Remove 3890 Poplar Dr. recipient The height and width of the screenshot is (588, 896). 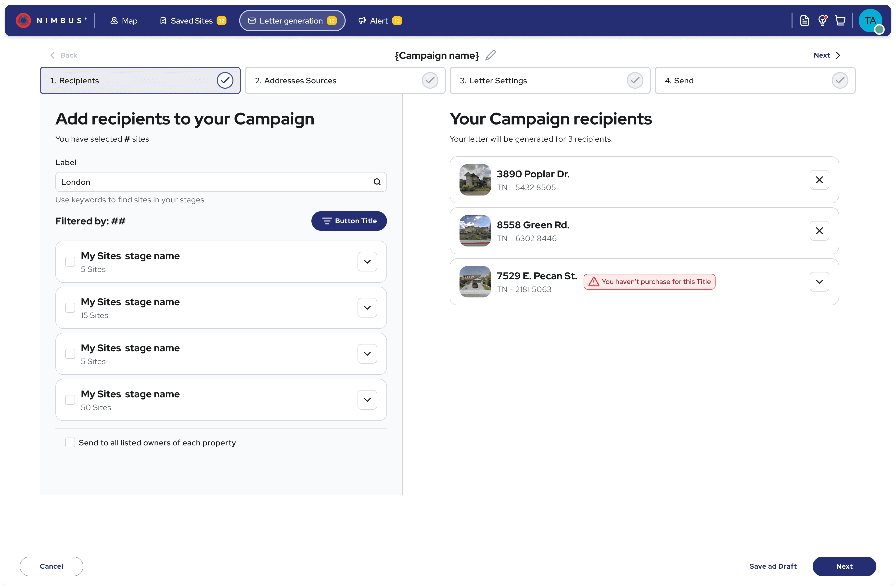point(819,180)
